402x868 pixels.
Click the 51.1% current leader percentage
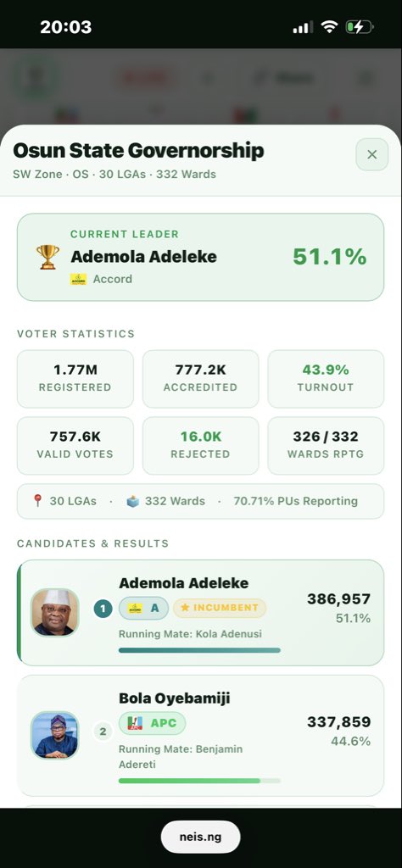(x=329, y=256)
